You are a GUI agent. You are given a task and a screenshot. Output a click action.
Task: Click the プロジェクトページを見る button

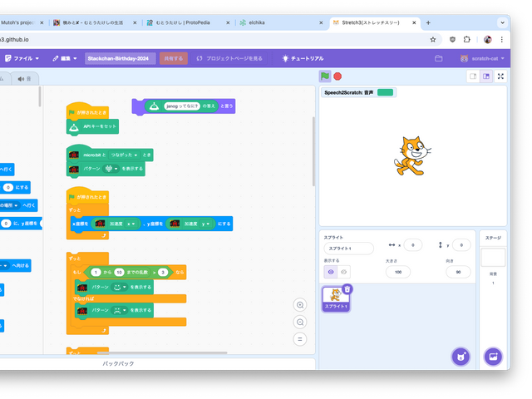click(229, 58)
